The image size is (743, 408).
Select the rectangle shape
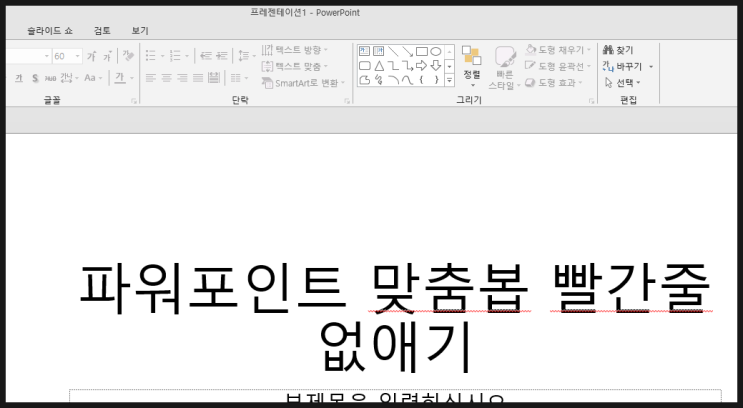pyautogui.click(x=422, y=51)
